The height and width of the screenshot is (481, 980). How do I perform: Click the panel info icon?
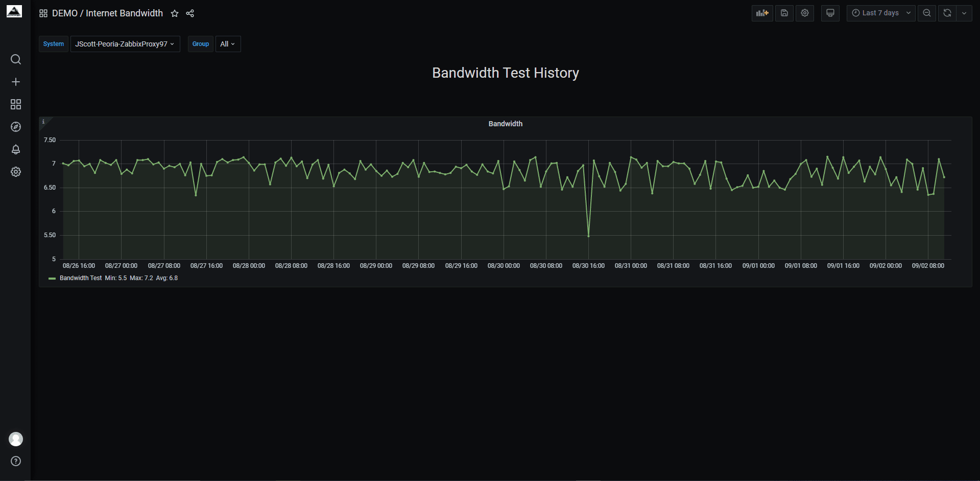pyautogui.click(x=43, y=122)
